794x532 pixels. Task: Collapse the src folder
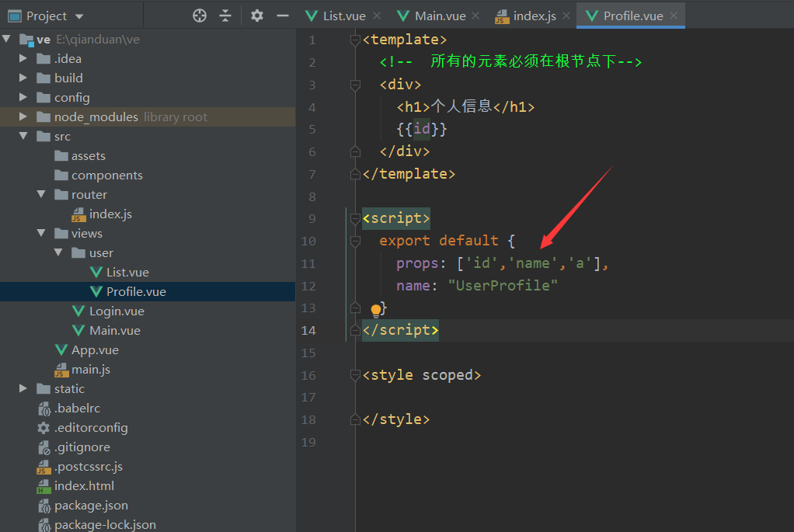point(23,136)
